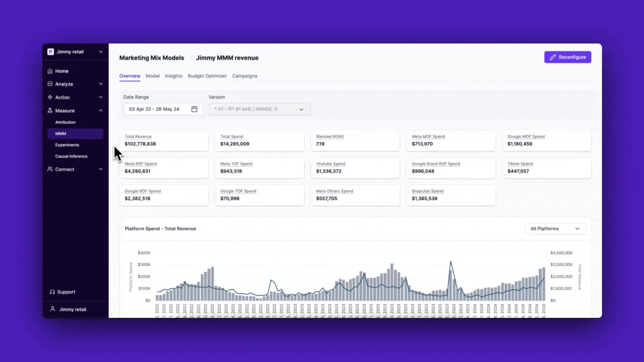This screenshot has height=362, width=644.
Task: Click the $400K left axis label
Action: [x=144, y=253]
